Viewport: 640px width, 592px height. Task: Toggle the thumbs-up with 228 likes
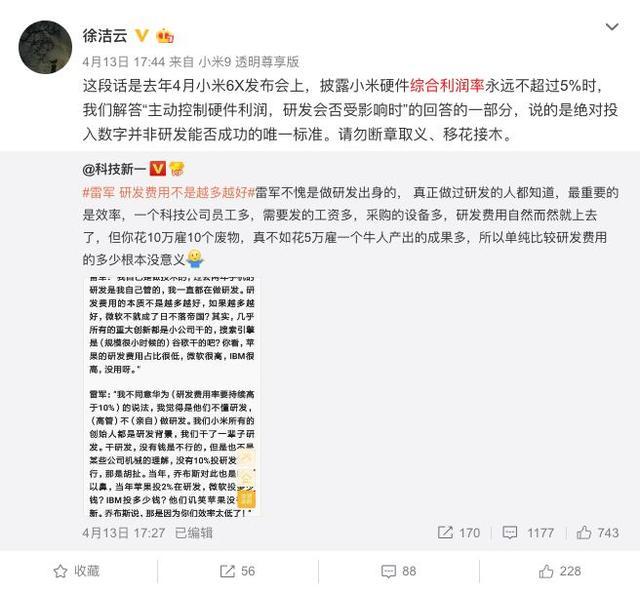coord(560,571)
